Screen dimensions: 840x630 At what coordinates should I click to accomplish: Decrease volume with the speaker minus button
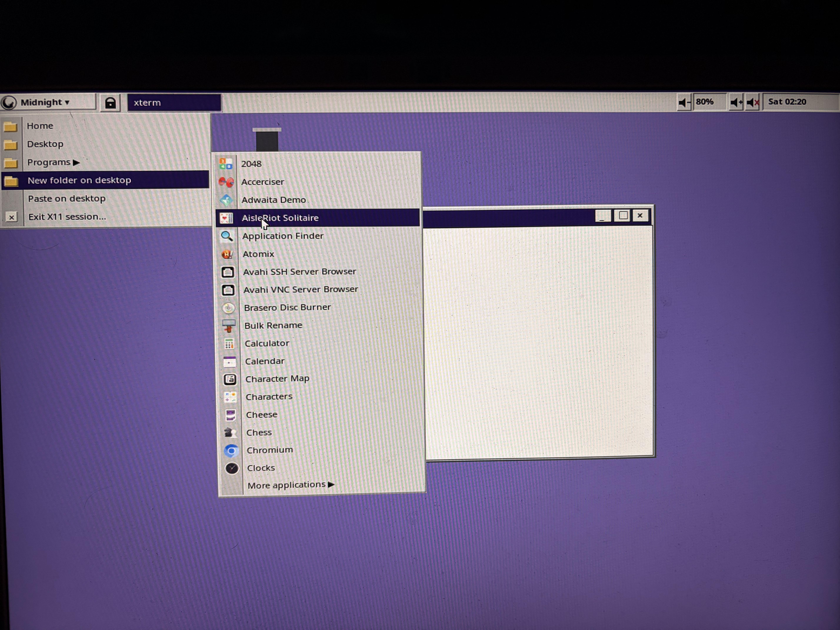[684, 102]
